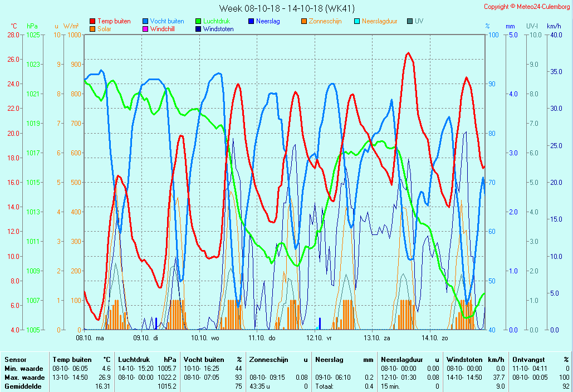Select the green Luchtdruk legend swatch
573x392 pixels.
coord(198,22)
